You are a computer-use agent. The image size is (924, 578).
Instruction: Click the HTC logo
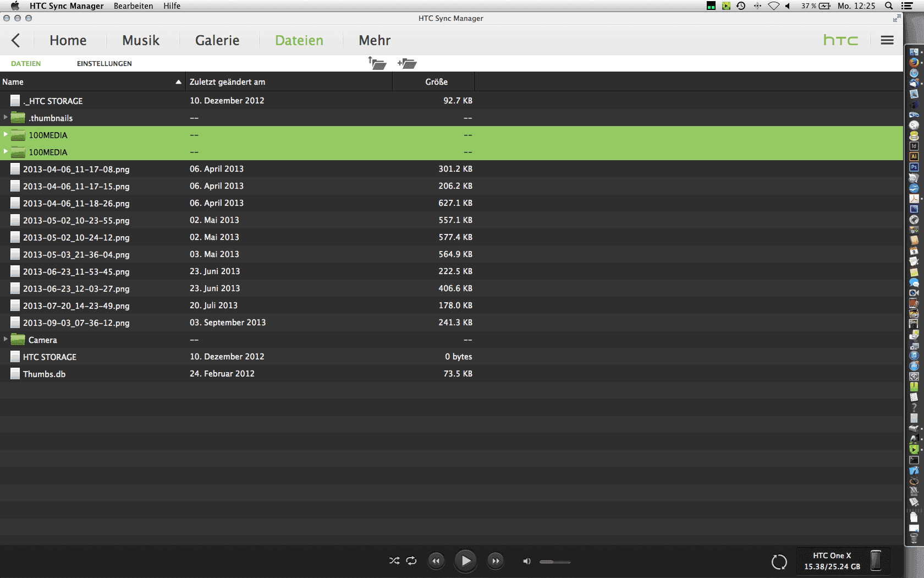pyautogui.click(x=840, y=40)
